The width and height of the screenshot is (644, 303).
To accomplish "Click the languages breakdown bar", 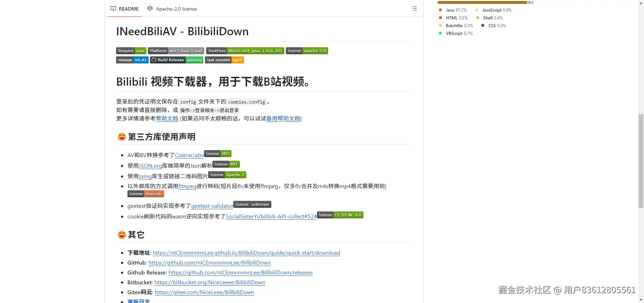I will [x=485, y=2].
